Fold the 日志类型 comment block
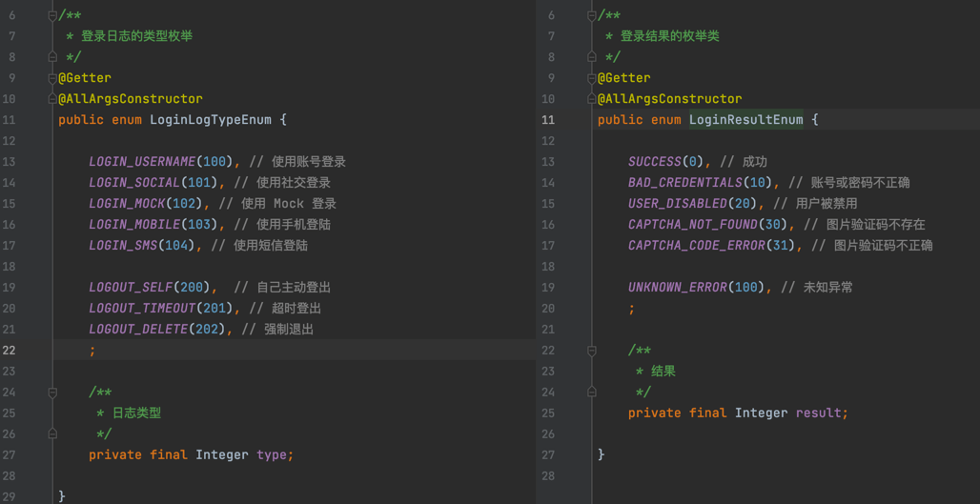 point(52,393)
